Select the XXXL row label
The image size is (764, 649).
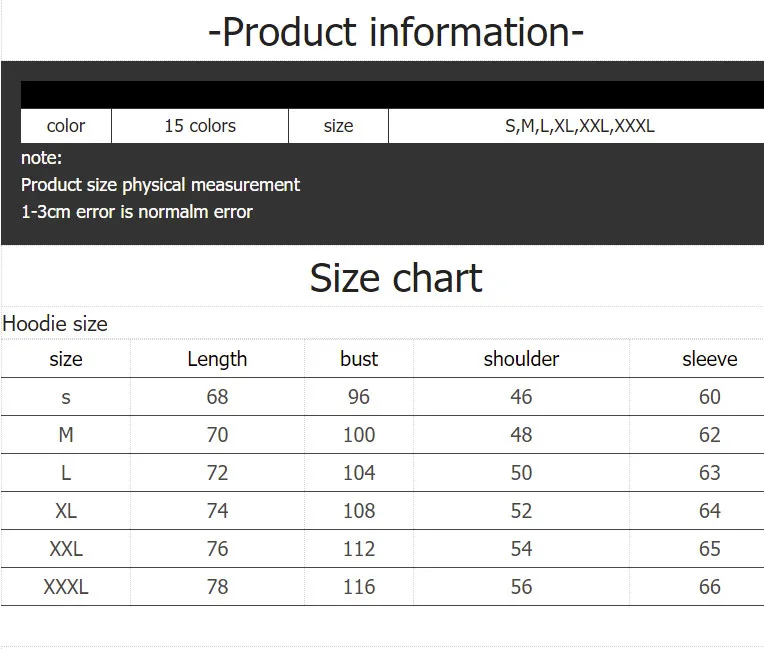point(66,587)
